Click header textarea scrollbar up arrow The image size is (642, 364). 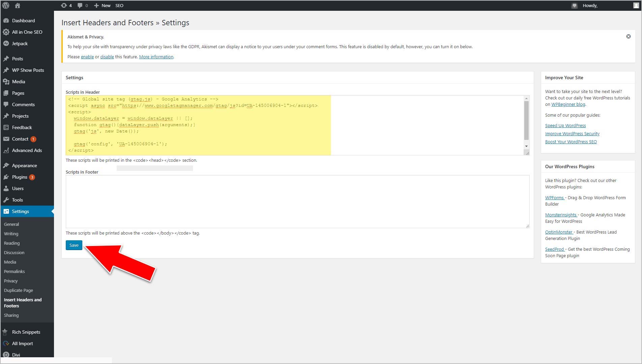click(x=526, y=98)
